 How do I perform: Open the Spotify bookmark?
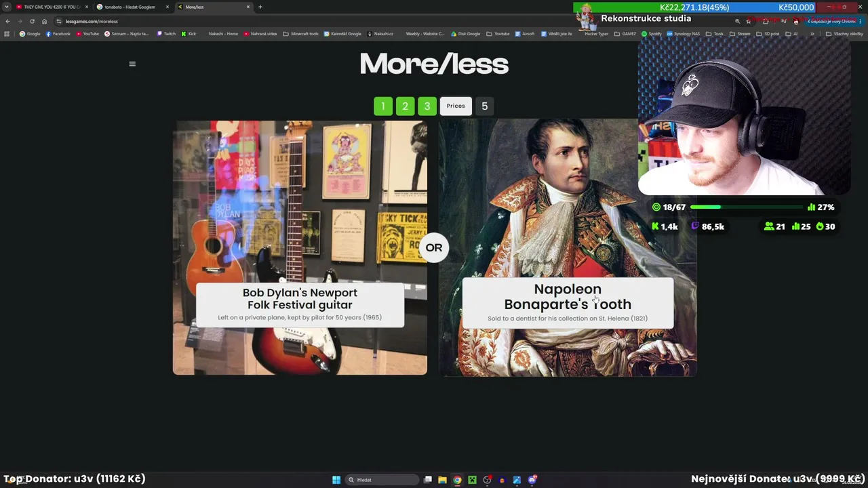click(x=652, y=34)
